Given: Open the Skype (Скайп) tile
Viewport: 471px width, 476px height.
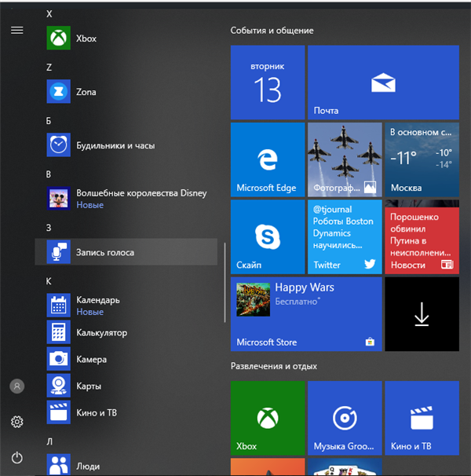Looking at the screenshot, I should pos(268,236).
